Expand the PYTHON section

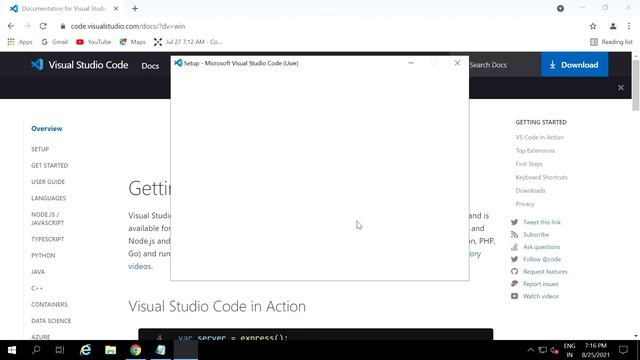pos(43,256)
